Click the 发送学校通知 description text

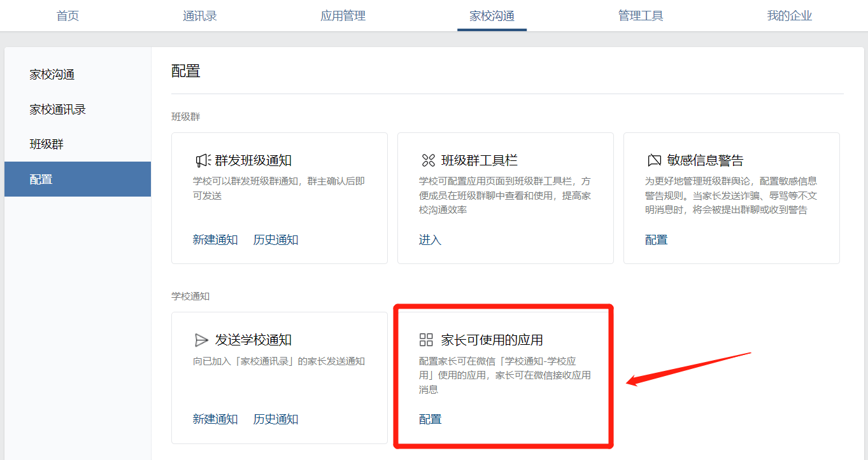click(x=279, y=361)
